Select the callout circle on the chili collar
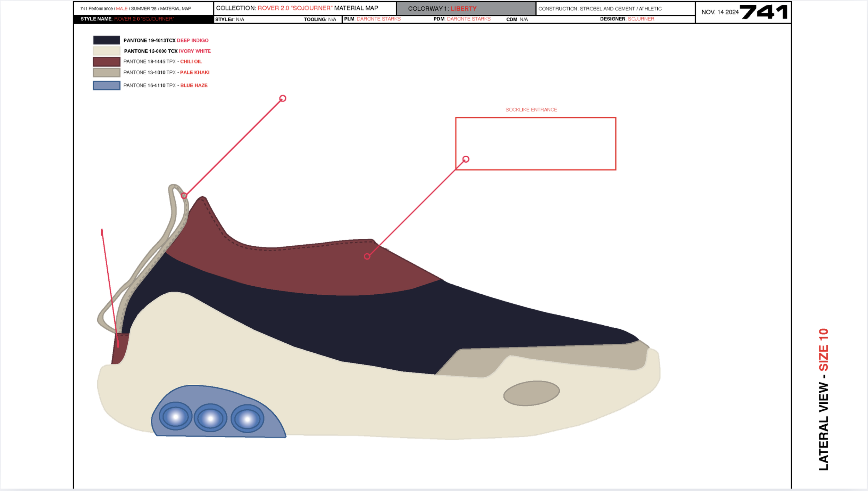Screen dimensions: 868x491 click(367, 256)
